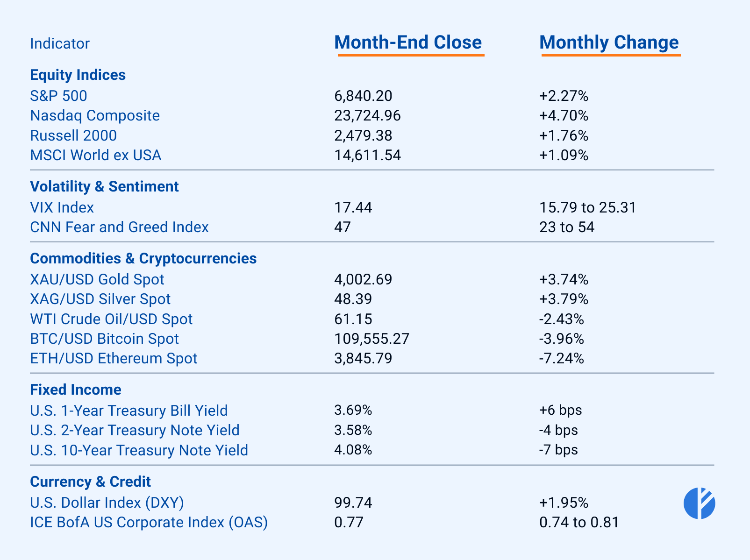Click the Commodities & Cryptocurrencies heading
The width and height of the screenshot is (750, 560).
pyautogui.click(x=143, y=258)
